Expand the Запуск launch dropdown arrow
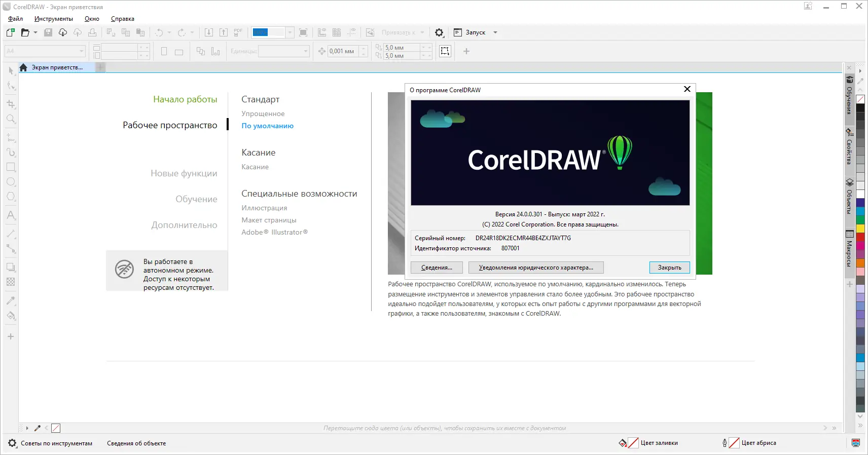The height and width of the screenshot is (455, 868). coord(495,32)
